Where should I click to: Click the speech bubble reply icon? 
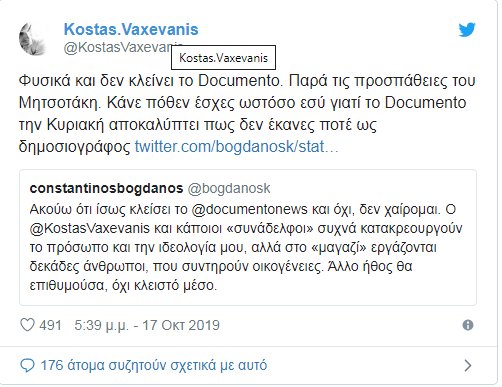point(27,365)
